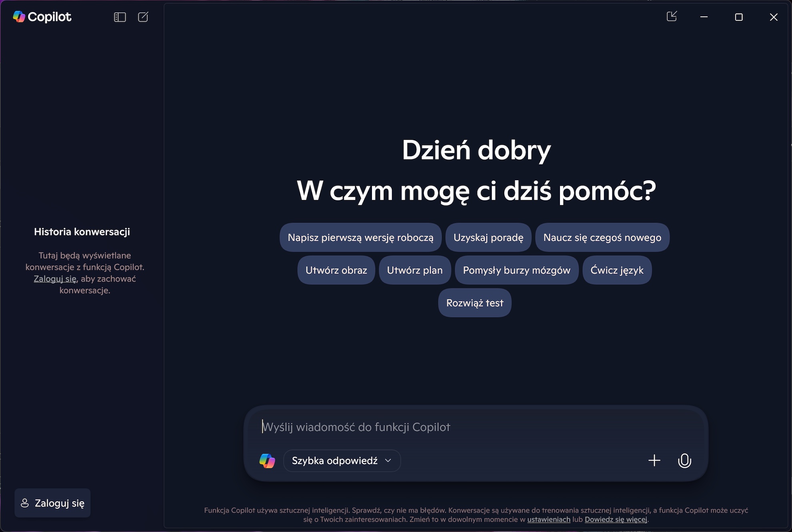This screenshot has width=792, height=532.
Task: Activate the microphone voice input
Action: [x=684, y=460]
